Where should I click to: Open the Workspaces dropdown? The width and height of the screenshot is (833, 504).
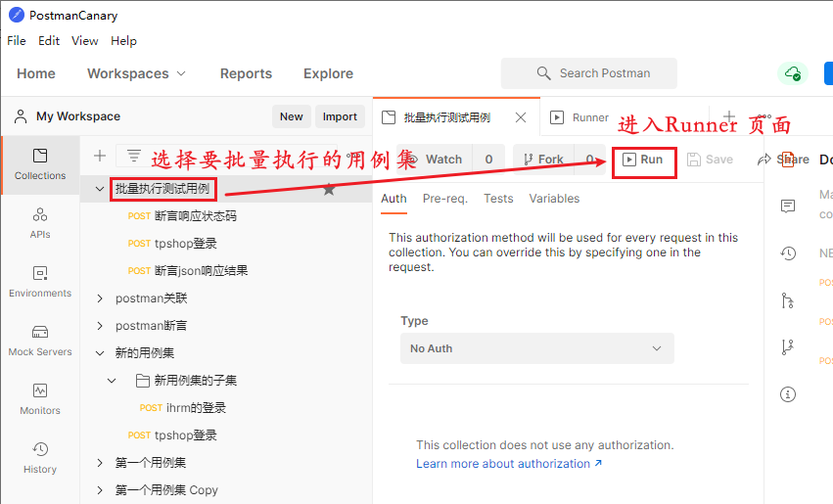pyautogui.click(x=136, y=73)
